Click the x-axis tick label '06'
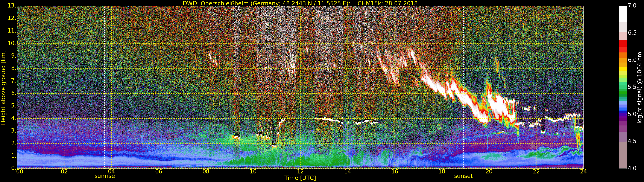Viewport: 644px width, 182px height. 158,171
